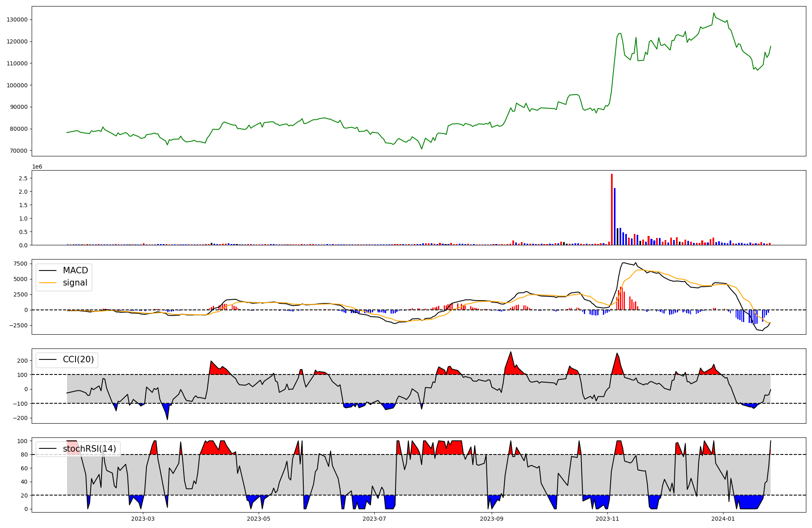Click the tallest red volume bar
Screen dimensions: 812x528
[x=612, y=209]
